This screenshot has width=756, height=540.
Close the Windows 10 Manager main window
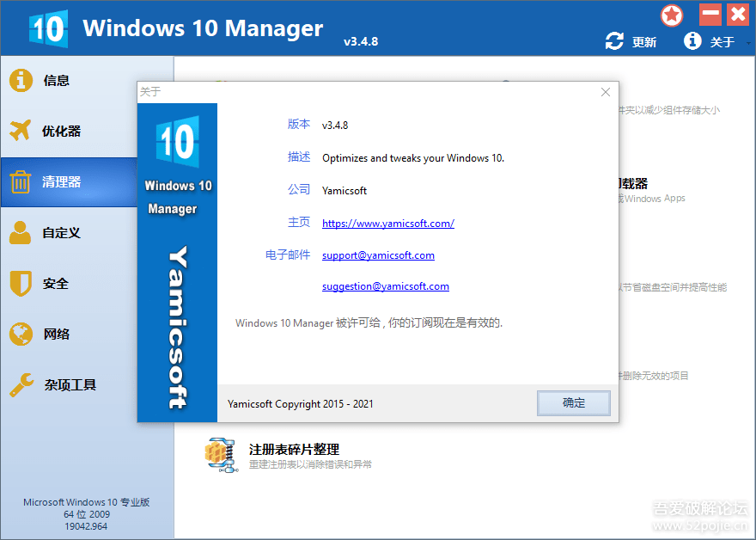click(738, 15)
